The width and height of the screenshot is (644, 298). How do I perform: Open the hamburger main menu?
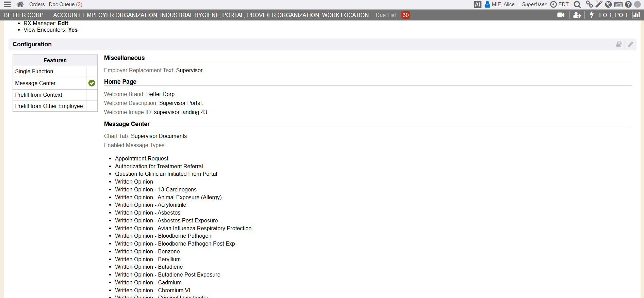point(7,4)
